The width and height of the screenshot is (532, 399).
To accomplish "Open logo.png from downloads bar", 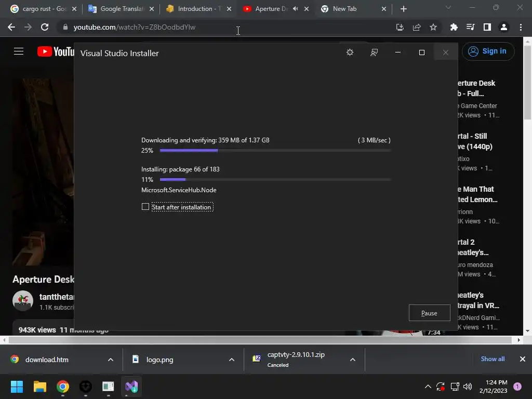I will pos(160,360).
